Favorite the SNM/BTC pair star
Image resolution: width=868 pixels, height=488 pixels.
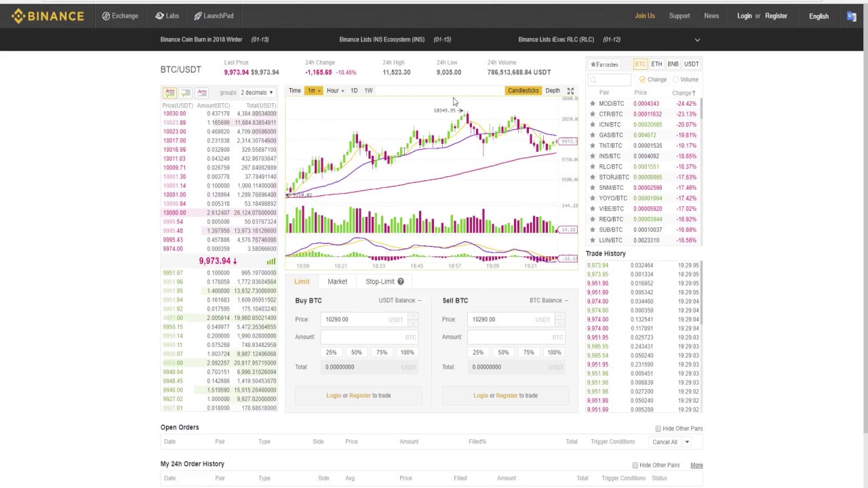(x=593, y=188)
